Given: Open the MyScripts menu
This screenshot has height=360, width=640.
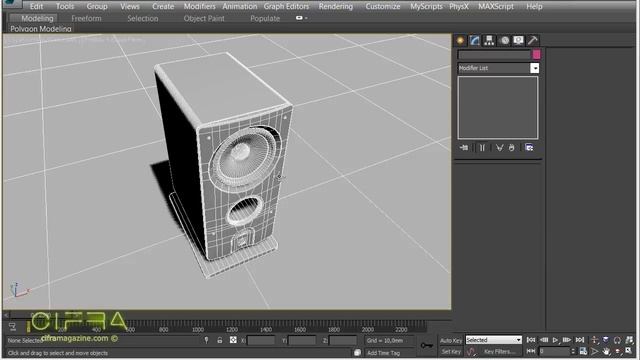Looking at the screenshot, I should click(426, 7).
